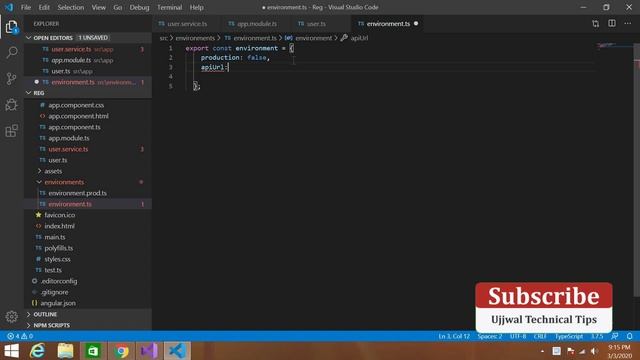The width and height of the screenshot is (640, 360).
Task: Open the green store app in taskbar
Action: (x=93, y=351)
